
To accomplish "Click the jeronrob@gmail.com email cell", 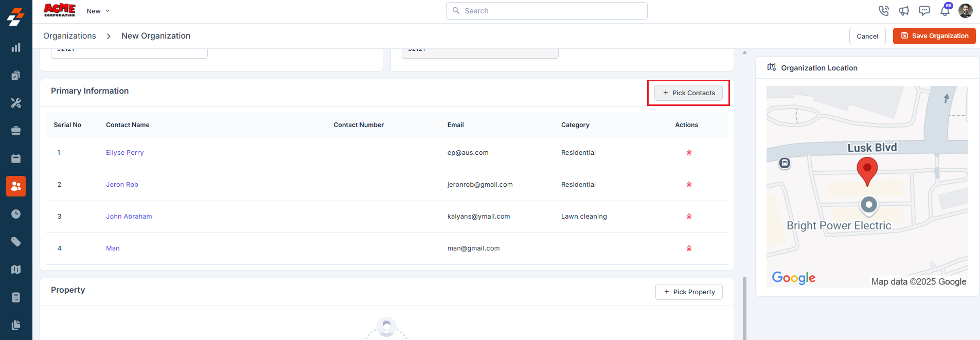I will point(480,185).
